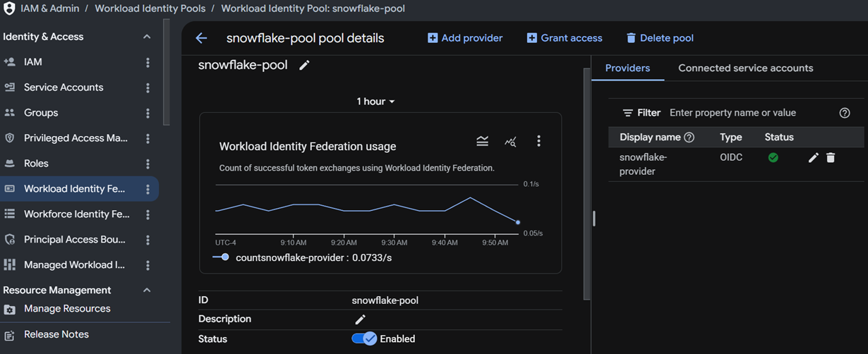Screen dimensions: 868x354
Task: Open explore data icon in usage chart
Action: click(x=510, y=142)
